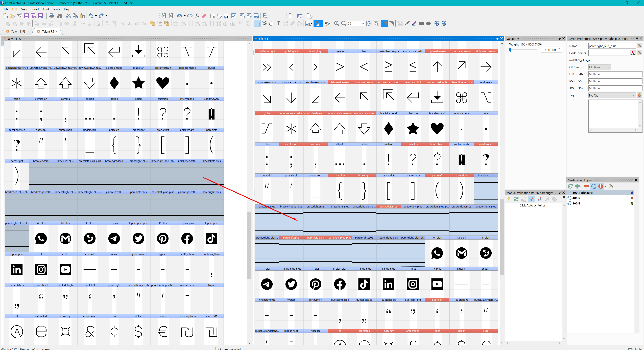
Task: Switch to the Talent FS tab
Action: click(48, 32)
